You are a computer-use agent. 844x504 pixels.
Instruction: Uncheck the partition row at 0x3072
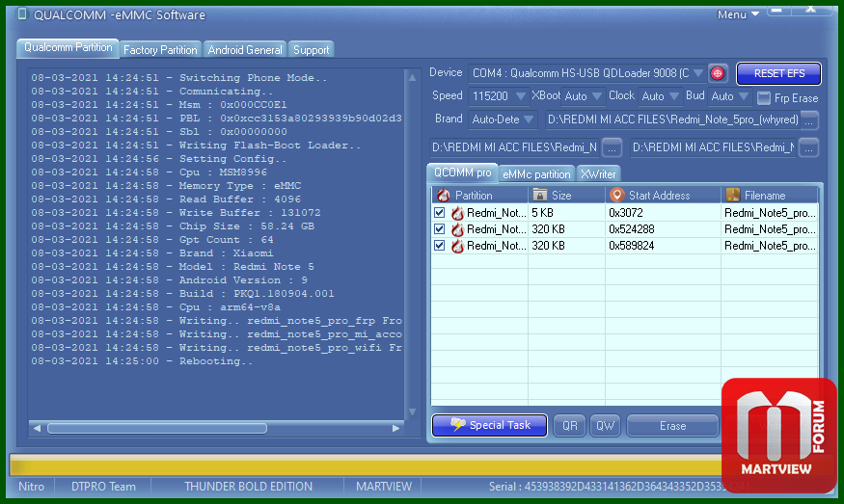pos(439,212)
